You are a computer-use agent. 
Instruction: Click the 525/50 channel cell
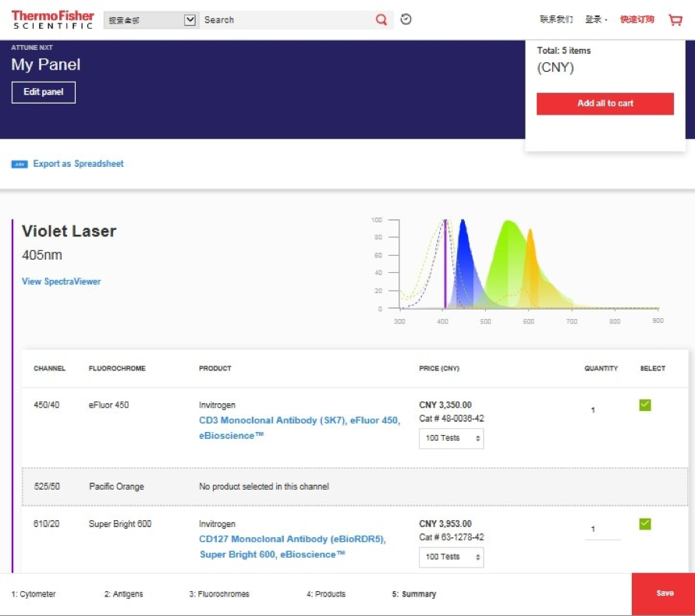[47, 487]
